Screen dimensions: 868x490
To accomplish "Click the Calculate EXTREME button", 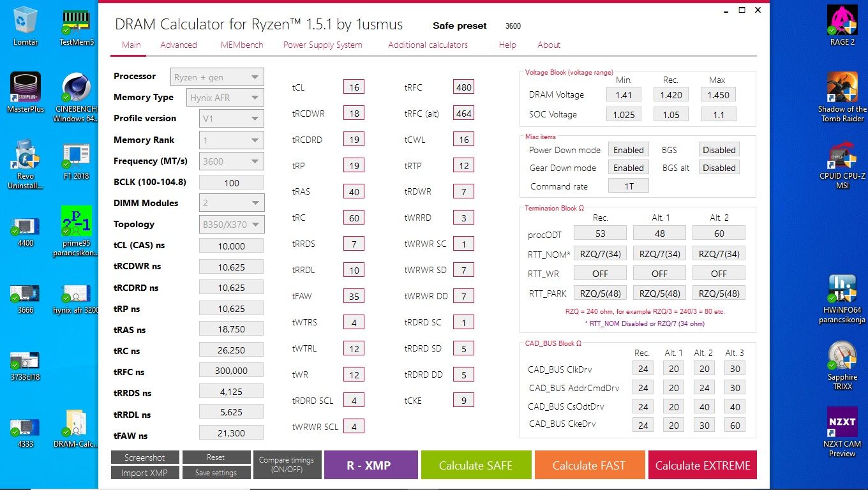I will 702,465.
